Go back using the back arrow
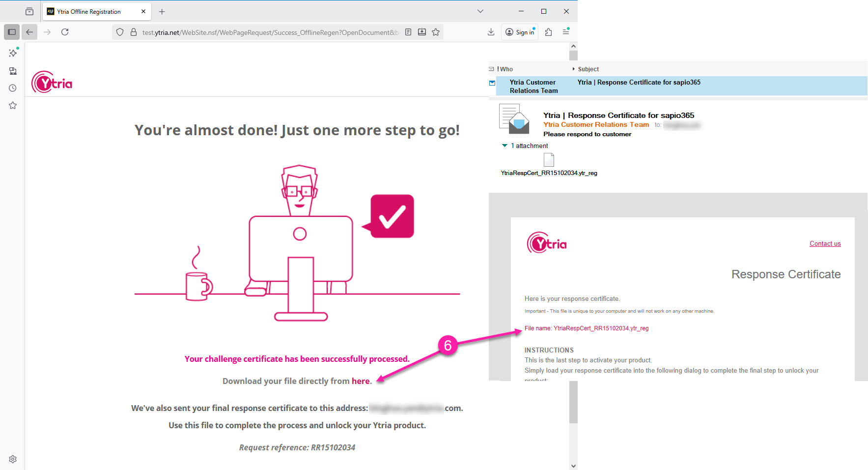The width and height of the screenshot is (868, 470). [x=29, y=32]
